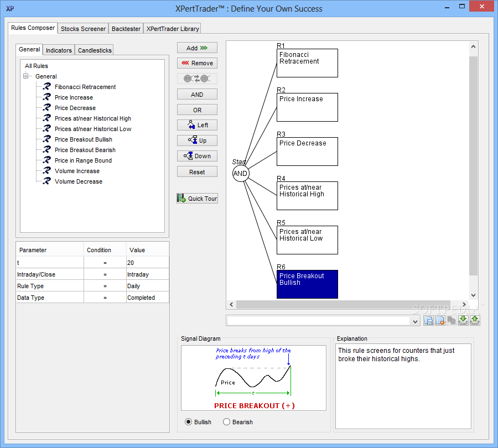Viewport: 498px width, 448px height.
Task: Click the Reset button
Action: (x=197, y=172)
